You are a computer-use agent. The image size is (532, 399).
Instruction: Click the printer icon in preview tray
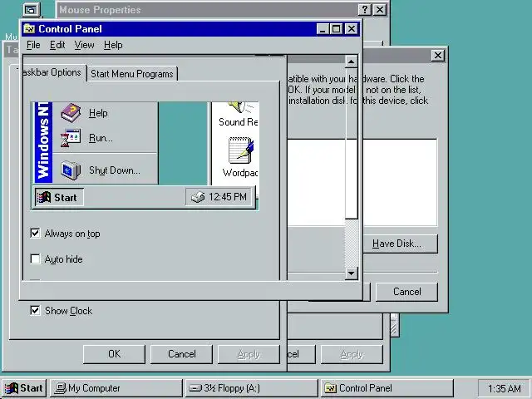point(198,197)
